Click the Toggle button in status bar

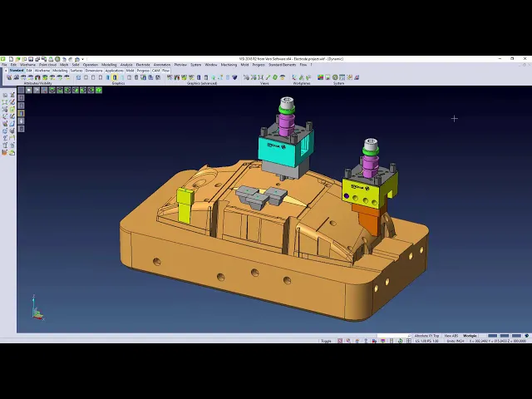[x=326, y=341]
